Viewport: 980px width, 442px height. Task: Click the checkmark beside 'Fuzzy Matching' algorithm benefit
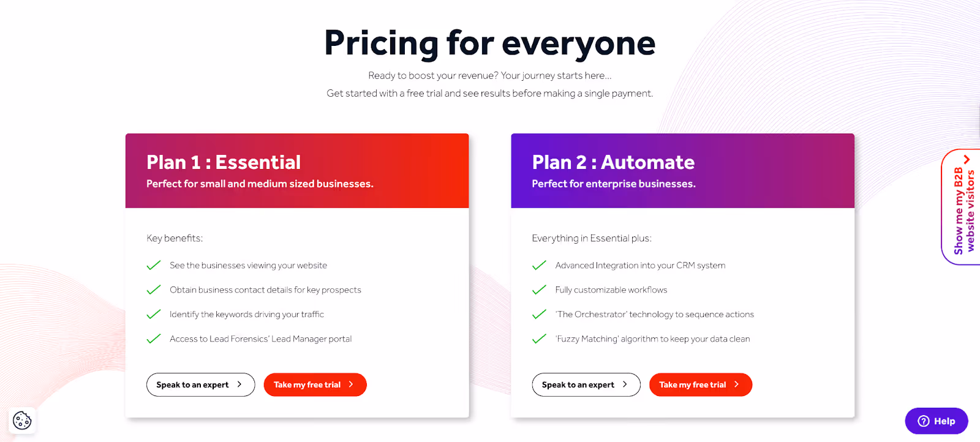coord(539,339)
